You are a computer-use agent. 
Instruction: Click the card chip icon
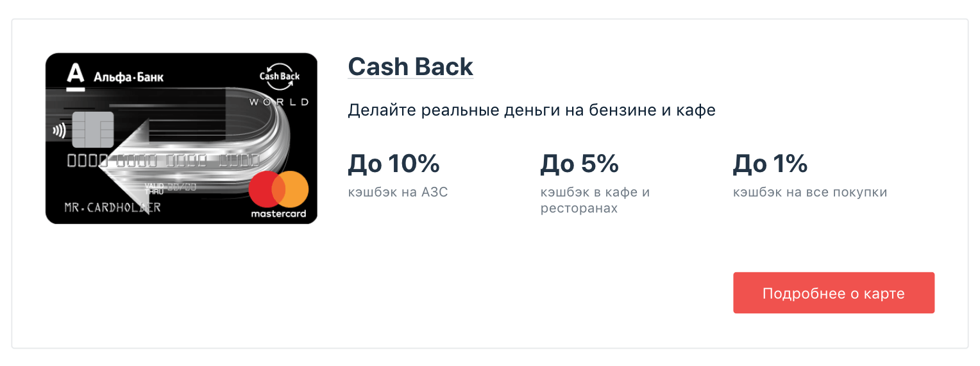click(x=93, y=130)
